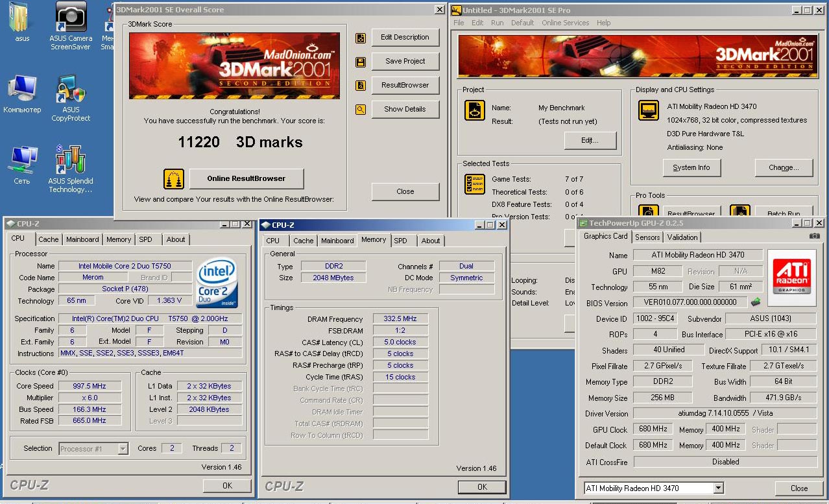
Task: Click the 997.5 MHz core speed value
Action: tap(89, 386)
